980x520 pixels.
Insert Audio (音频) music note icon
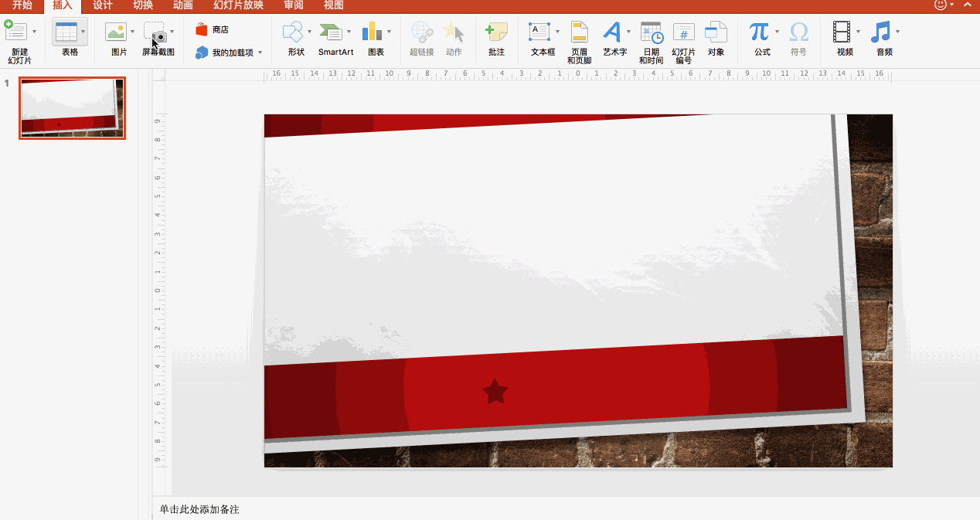click(880, 32)
